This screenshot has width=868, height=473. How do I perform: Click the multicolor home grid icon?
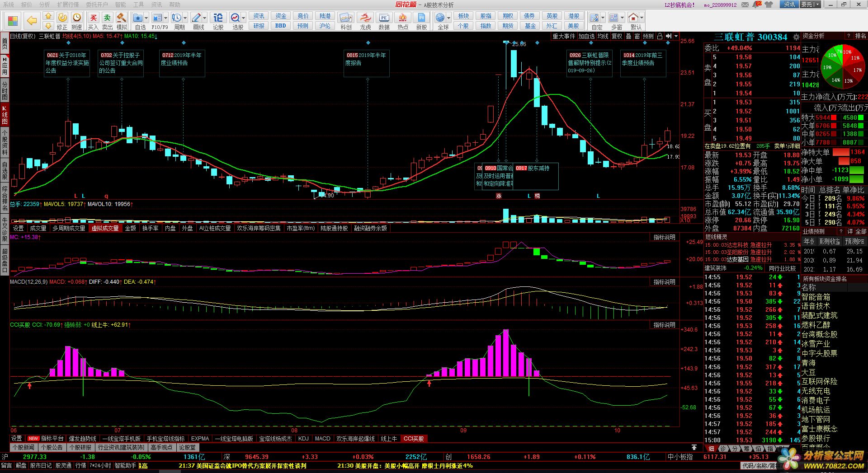pos(13,21)
